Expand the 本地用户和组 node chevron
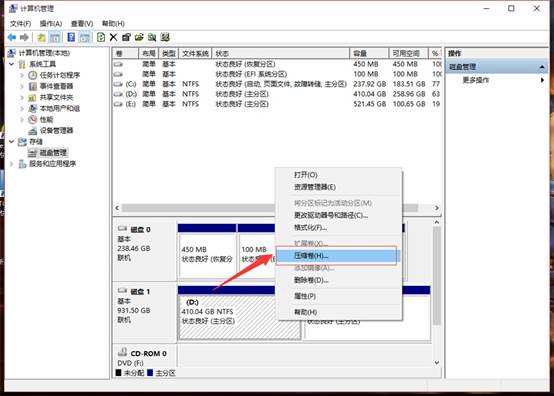 tap(22, 108)
